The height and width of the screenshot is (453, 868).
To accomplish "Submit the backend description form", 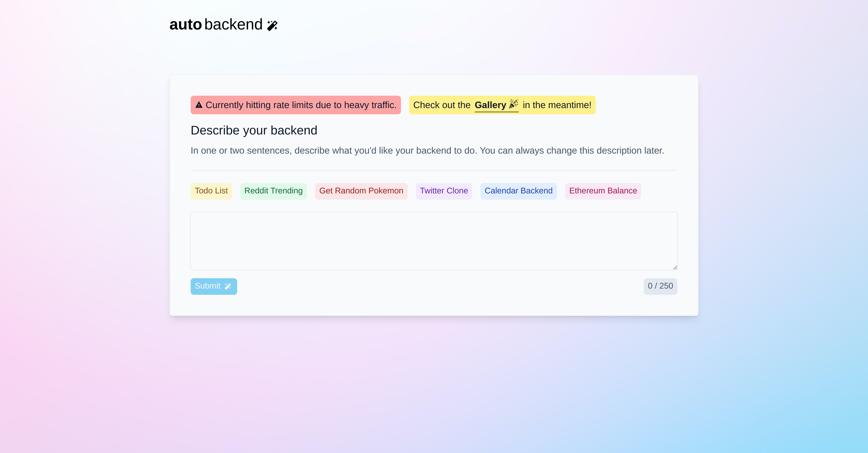I will pyautogui.click(x=214, y=286).
